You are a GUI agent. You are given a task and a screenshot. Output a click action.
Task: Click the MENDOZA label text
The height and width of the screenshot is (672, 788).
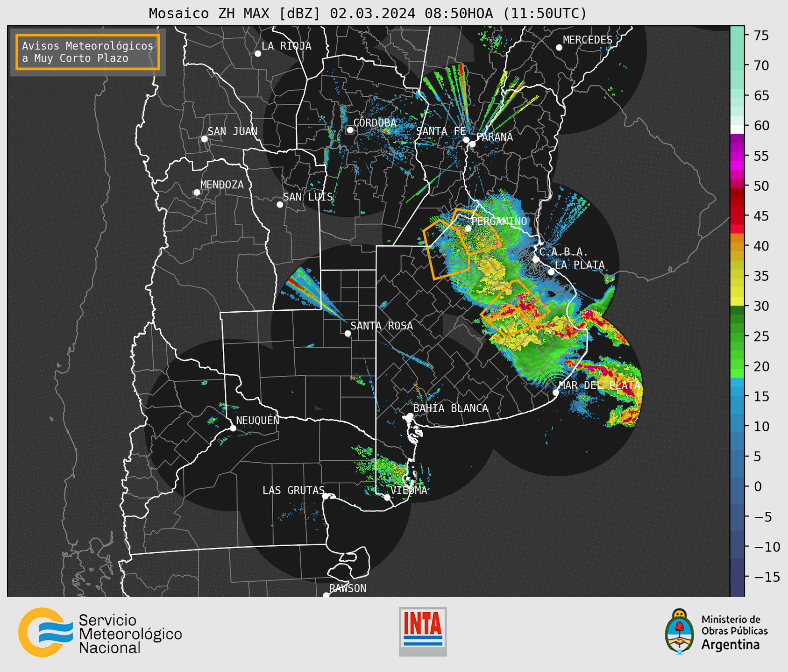coord(222,185)
